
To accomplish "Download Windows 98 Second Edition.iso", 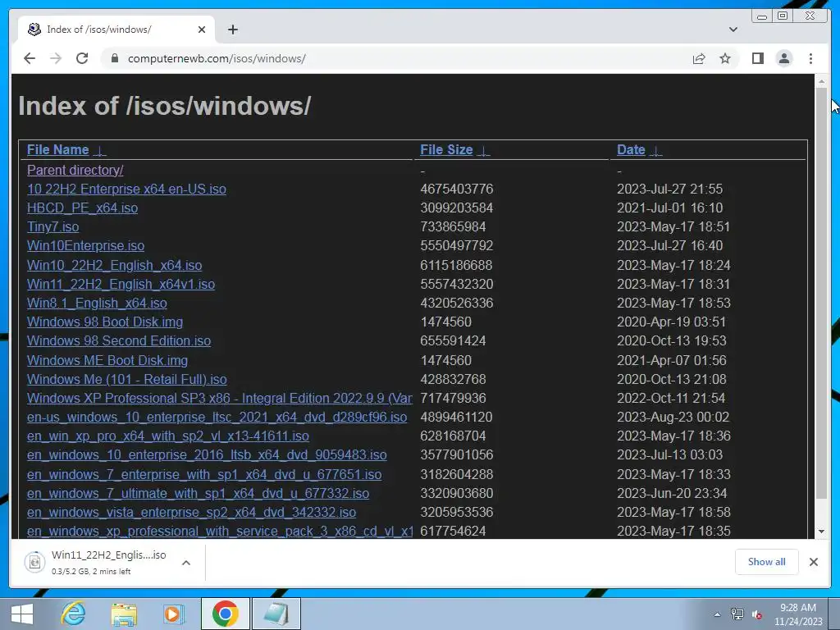I will [119, 340].
